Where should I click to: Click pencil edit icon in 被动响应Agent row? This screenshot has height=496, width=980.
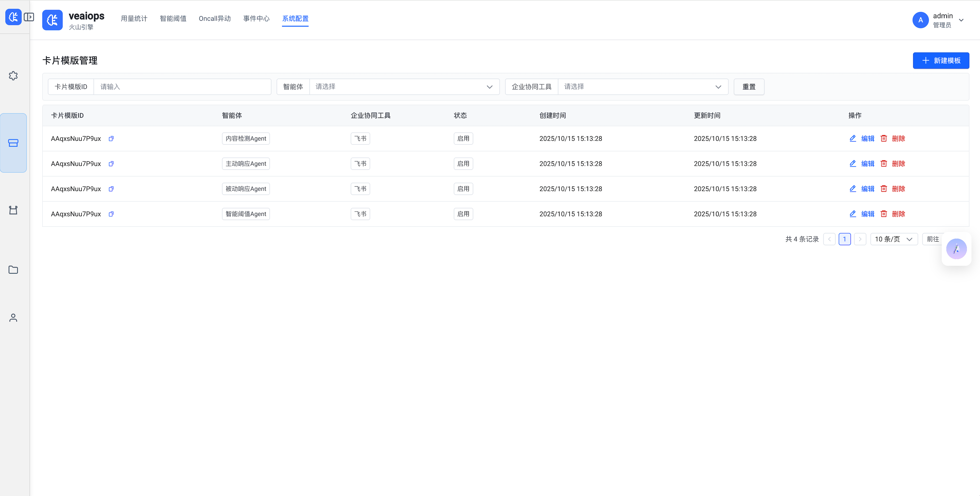[853, 189]
